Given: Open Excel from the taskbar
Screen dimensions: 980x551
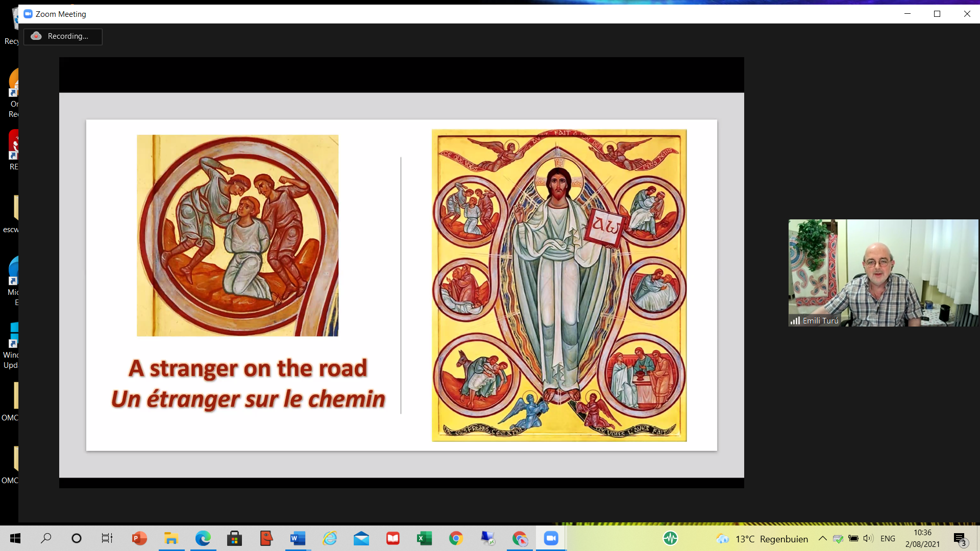Looking at the screenshot, I should click(424, 538).
